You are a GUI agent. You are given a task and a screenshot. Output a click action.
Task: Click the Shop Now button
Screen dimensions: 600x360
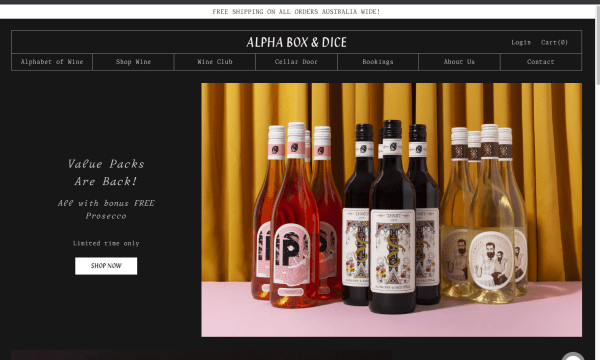(x=106, y=266)
